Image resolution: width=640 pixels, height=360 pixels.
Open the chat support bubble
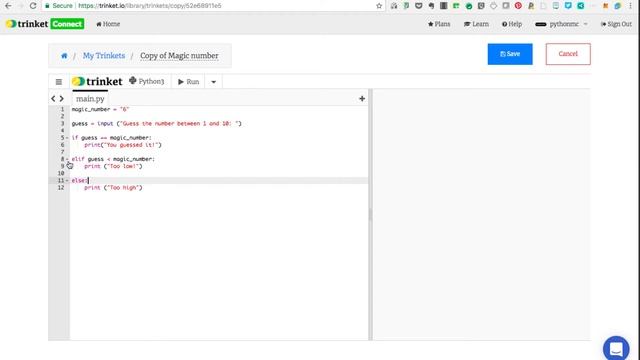[616, 349]
